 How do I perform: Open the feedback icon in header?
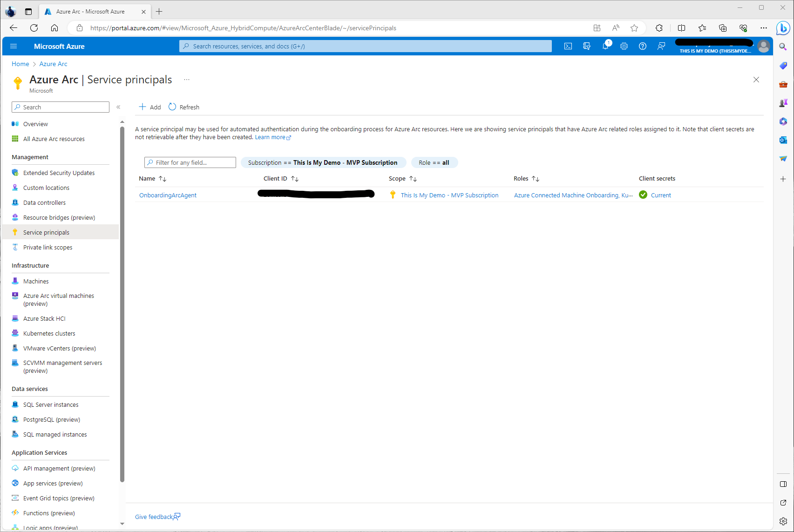point(661,46)
